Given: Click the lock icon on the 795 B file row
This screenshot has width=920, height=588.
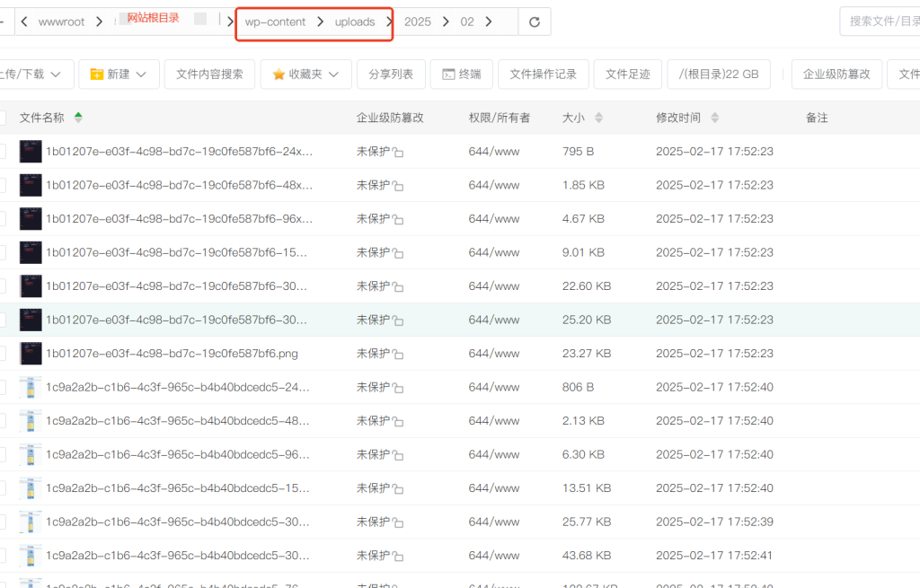Looking at the screenshot, I should tap(398, 153).
